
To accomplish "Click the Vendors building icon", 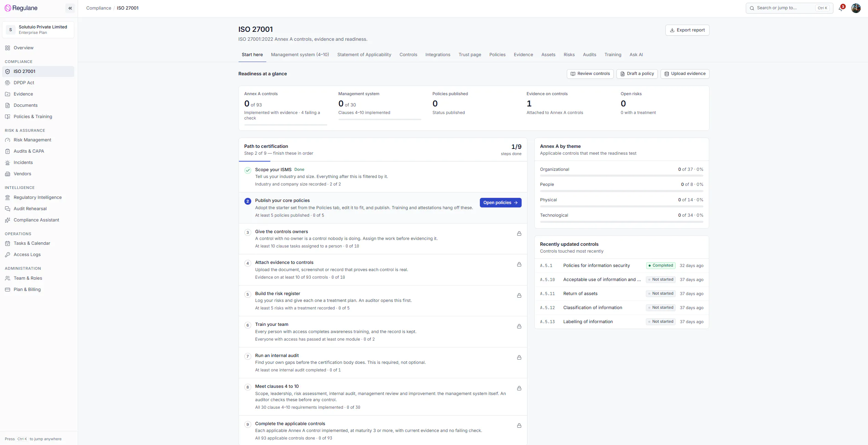I will [8, 174].
